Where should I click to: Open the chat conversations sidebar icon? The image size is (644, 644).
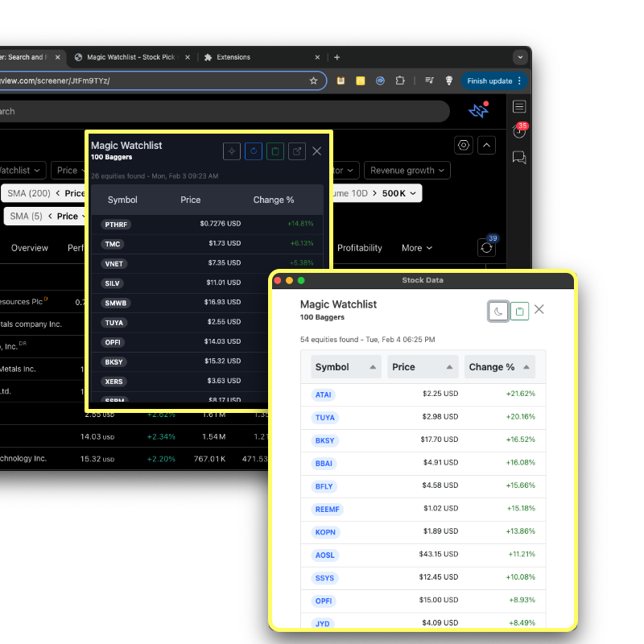pyautogui.click(x=519, y=158)
